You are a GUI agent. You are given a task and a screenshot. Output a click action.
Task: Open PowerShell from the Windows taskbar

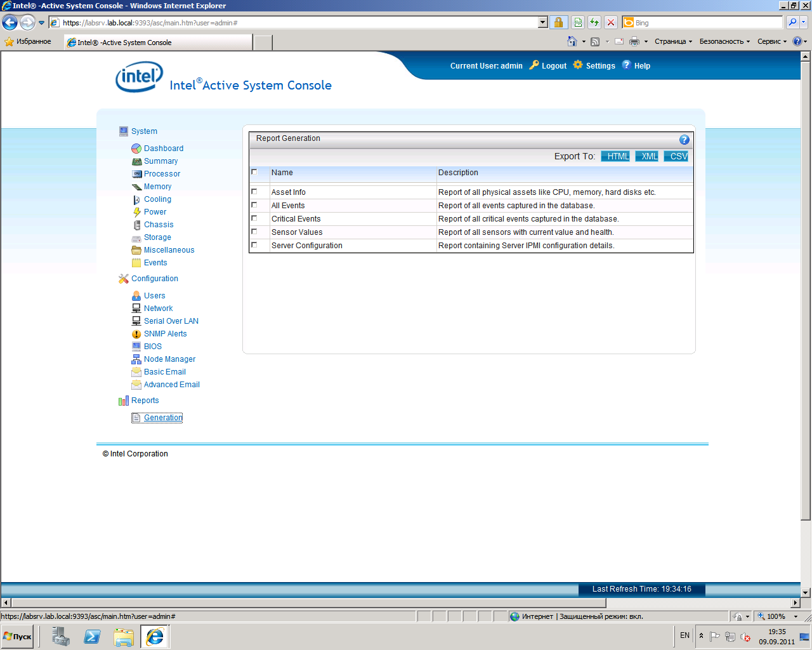(92, 636)
